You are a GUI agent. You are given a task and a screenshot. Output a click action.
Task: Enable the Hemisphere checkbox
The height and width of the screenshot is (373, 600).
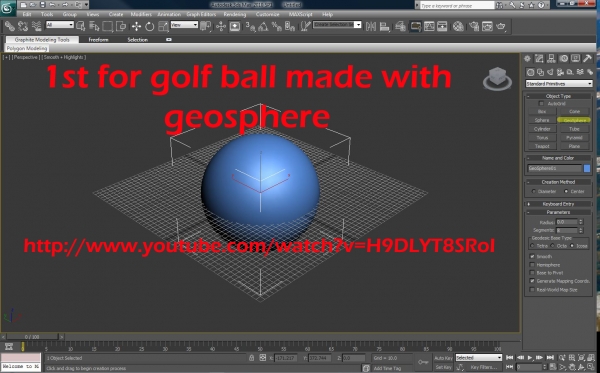click(x=532, y=265)
